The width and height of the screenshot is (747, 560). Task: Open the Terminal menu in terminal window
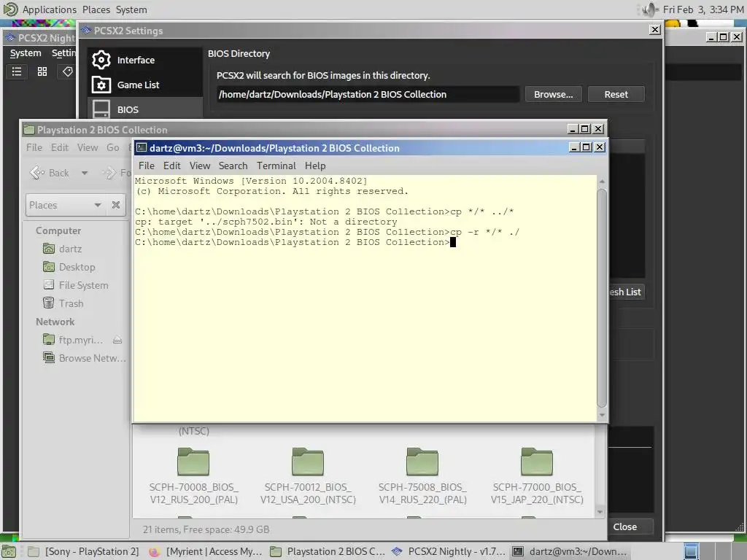276,166
